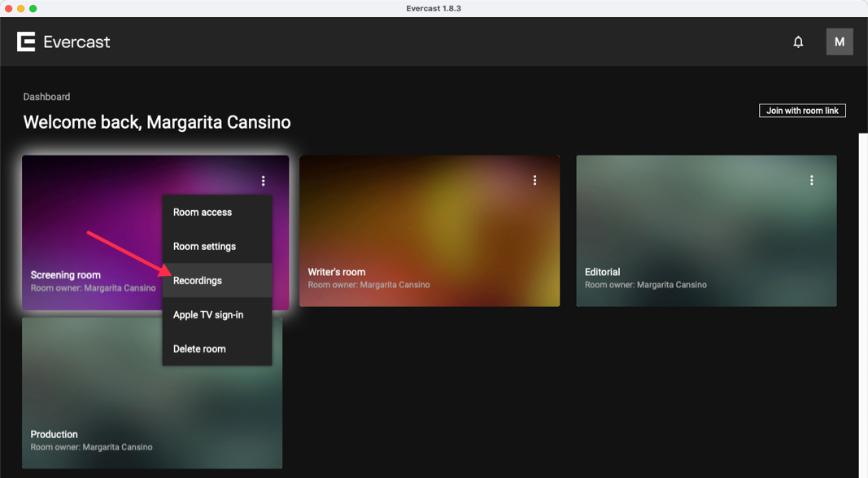Click the vertical scrollbar on the right

[x=863, y=305]
